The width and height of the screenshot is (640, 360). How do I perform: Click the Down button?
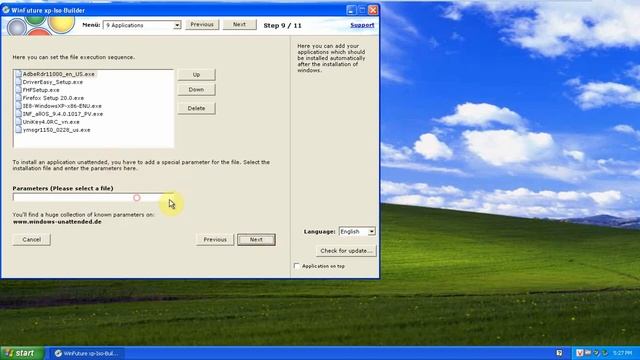[x=196, y=89]
